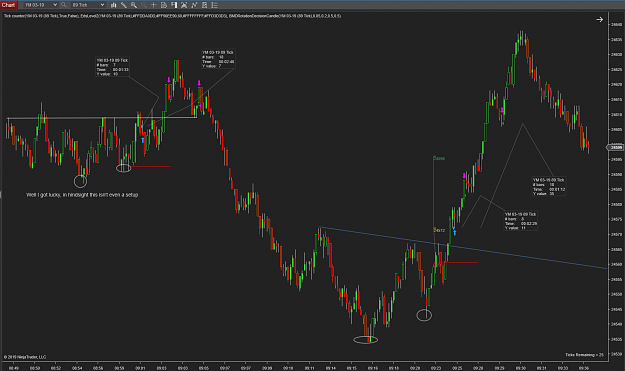Select the tick counter info box showing # bars 7
The height and width of the screenshot is (371, 625).
112,67
